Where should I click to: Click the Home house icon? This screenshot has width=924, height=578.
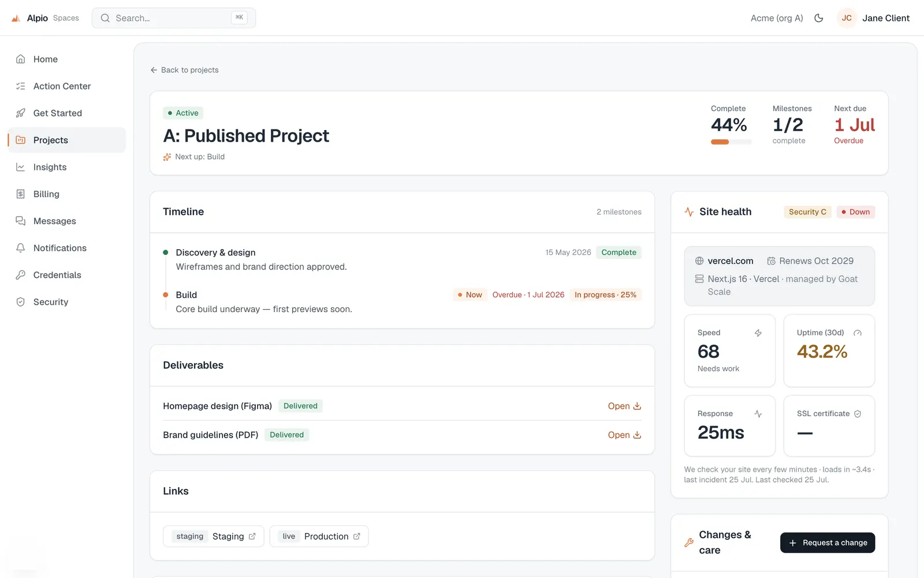coord(21,59)
